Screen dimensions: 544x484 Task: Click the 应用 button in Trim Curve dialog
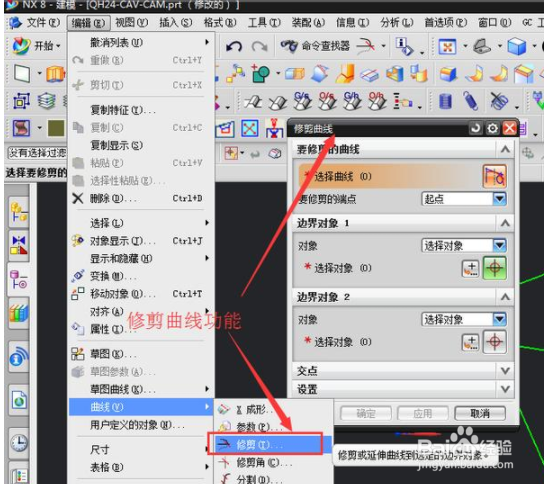(x=423, y=413)
